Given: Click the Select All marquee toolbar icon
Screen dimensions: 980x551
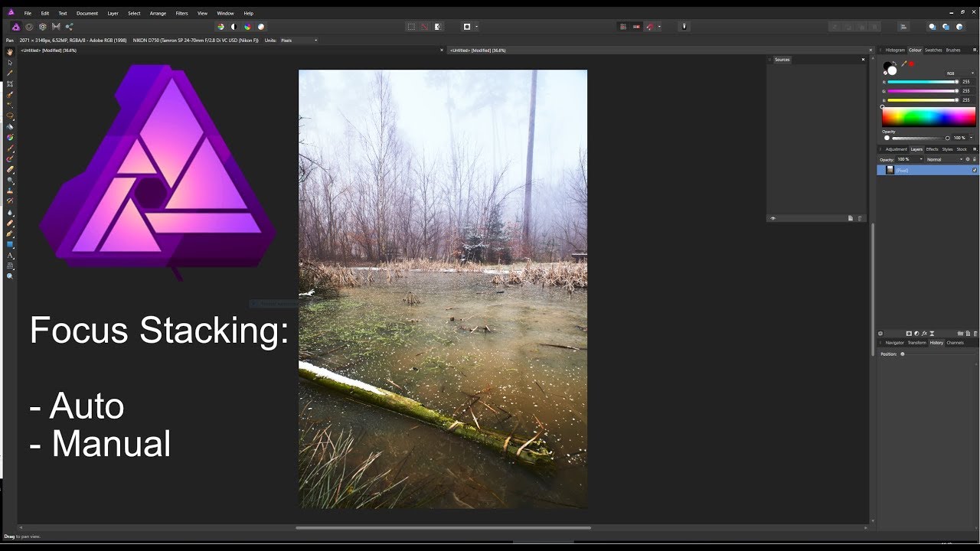Looking at the screenshot, I should tap(411, 27).
